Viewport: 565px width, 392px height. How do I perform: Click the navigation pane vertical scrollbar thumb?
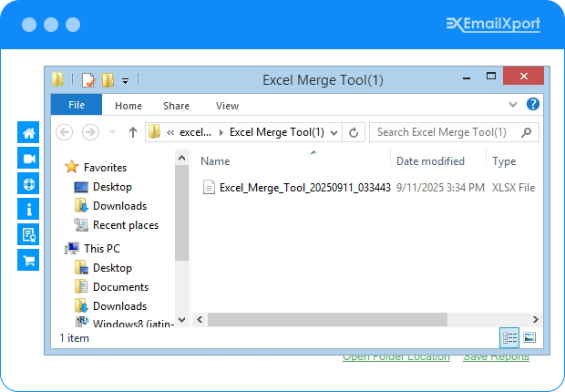[x=182, y=212]
